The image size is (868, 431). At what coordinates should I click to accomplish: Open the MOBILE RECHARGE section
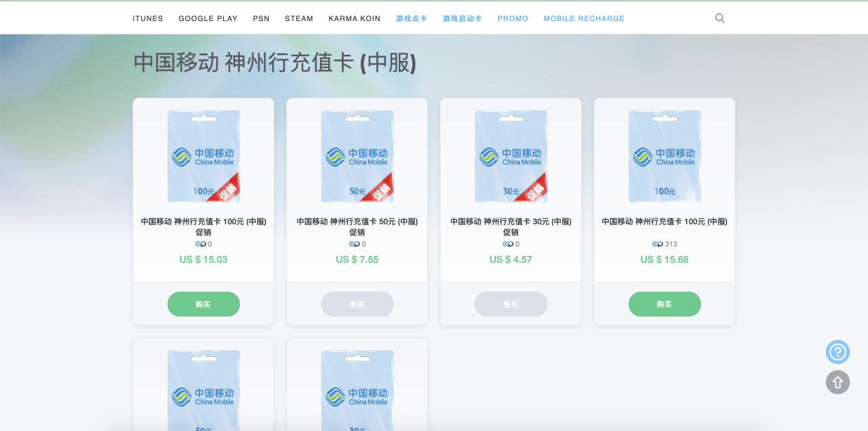[x=584, y=18]
